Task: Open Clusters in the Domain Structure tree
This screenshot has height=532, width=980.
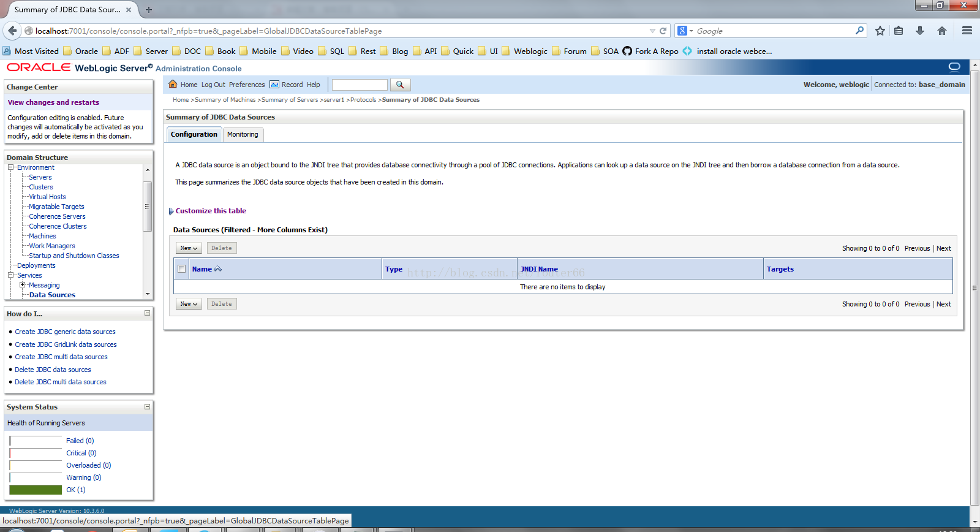Action: (x=41, y=187)
